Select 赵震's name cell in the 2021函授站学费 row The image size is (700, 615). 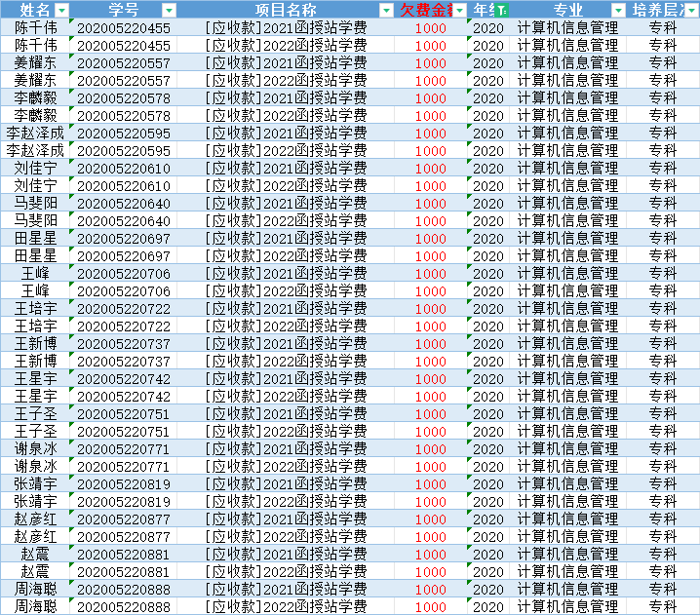[36, 555]
